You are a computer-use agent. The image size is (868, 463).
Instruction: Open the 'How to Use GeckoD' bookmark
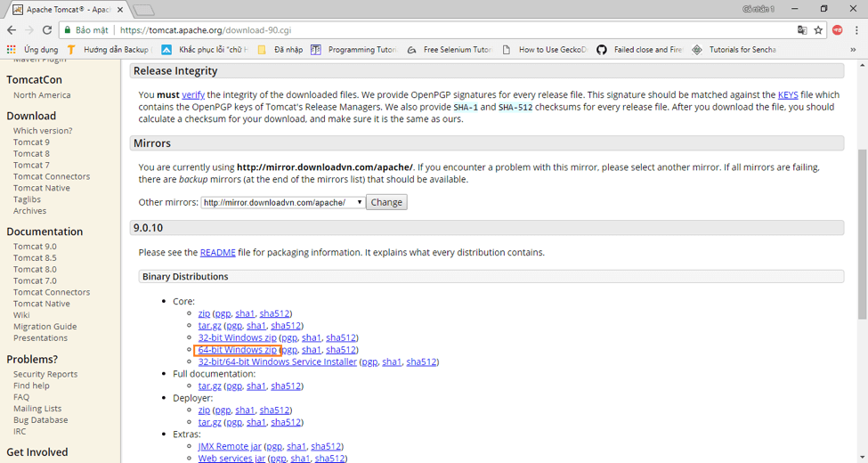544,49
